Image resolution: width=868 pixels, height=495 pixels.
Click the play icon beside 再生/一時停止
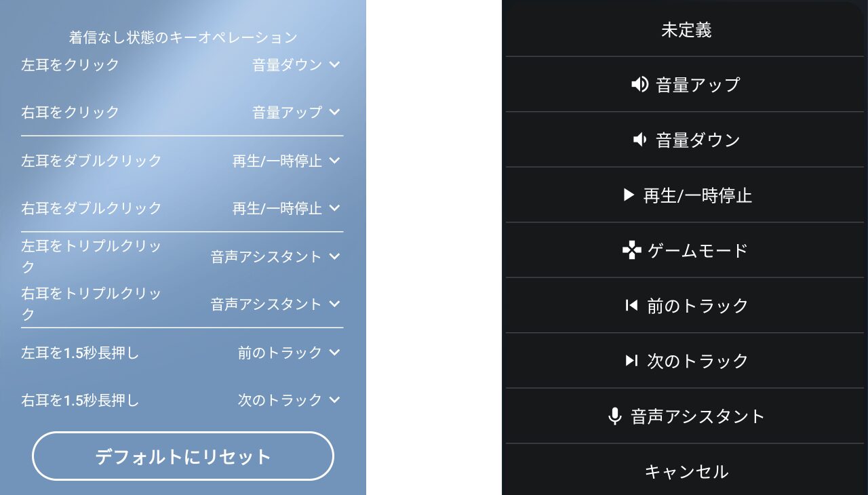[x=628, y=195]
